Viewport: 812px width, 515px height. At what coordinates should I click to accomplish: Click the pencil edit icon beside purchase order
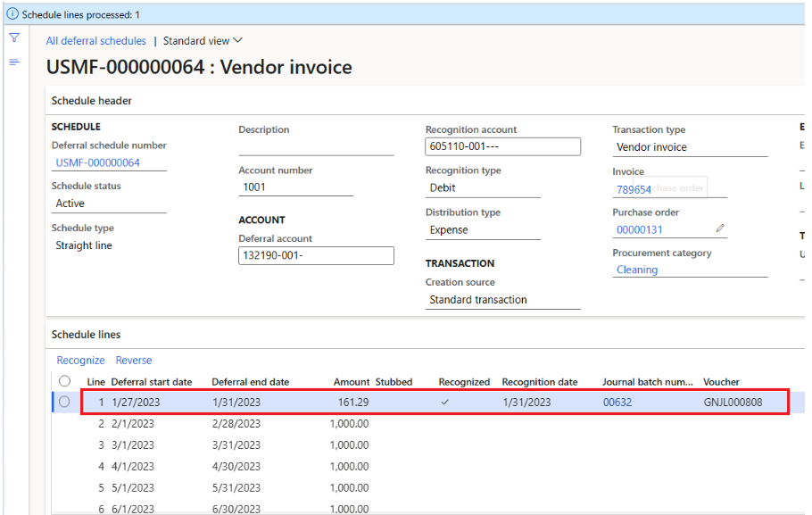[x=720, y=228]
